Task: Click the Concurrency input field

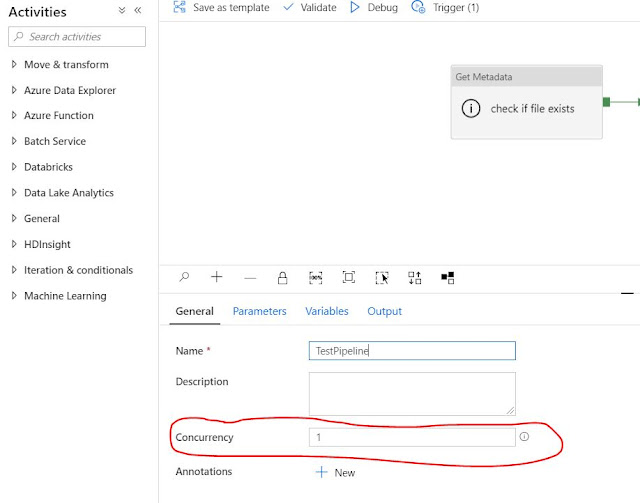Action: [412, 437]
